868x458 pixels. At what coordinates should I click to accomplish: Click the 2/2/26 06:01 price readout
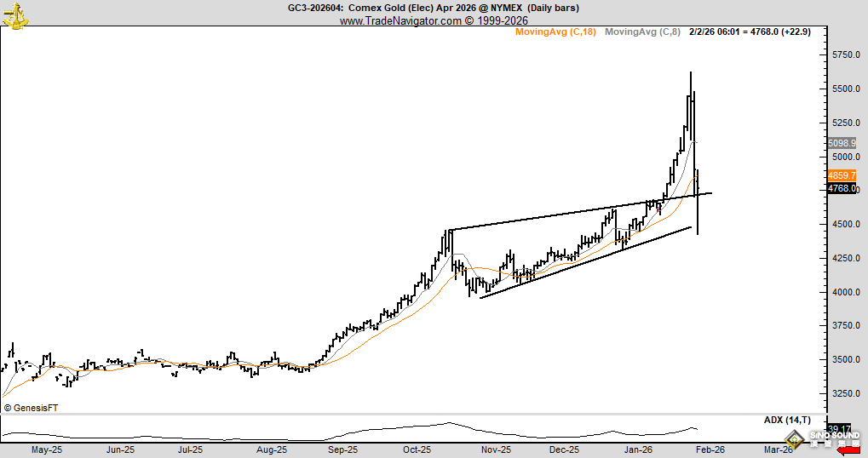pyautogui.click(x=750, y=32)
